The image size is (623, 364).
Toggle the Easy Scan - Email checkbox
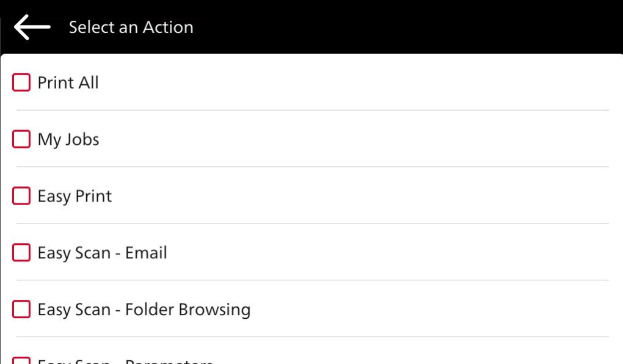21,253
